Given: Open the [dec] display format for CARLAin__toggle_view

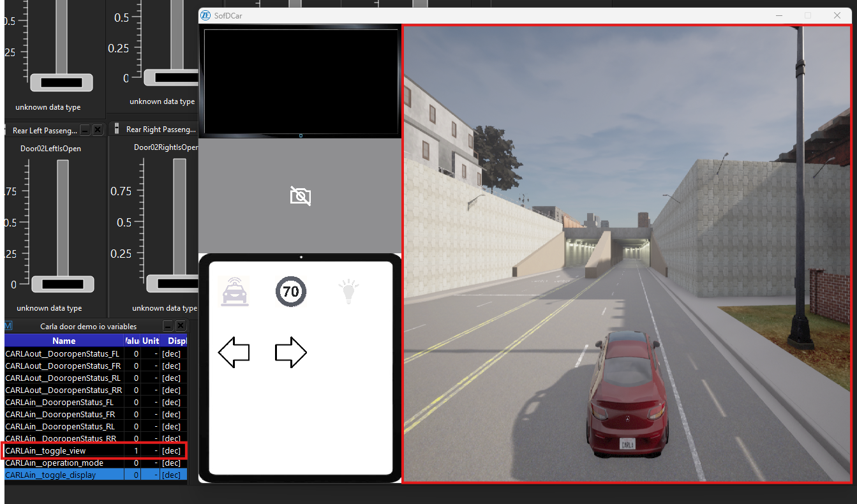Looking at the screenshot, I should pyautogui.click(x=171, y=450).
